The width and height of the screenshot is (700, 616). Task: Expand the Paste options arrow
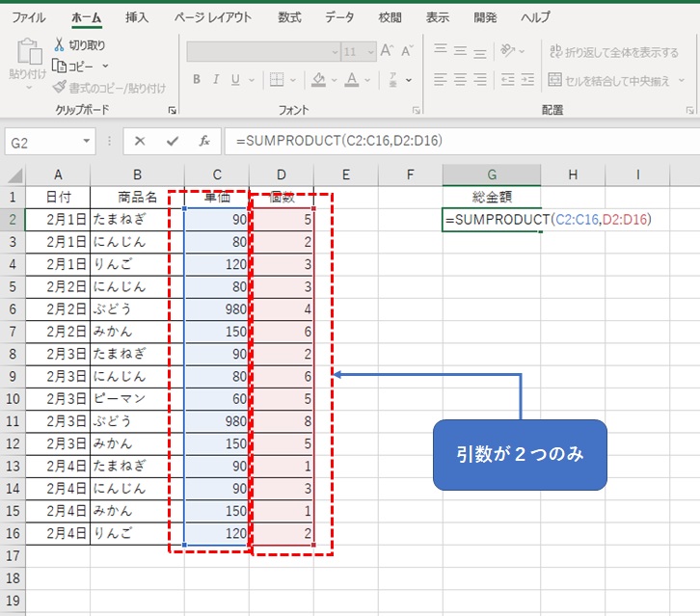click(29, 88)
